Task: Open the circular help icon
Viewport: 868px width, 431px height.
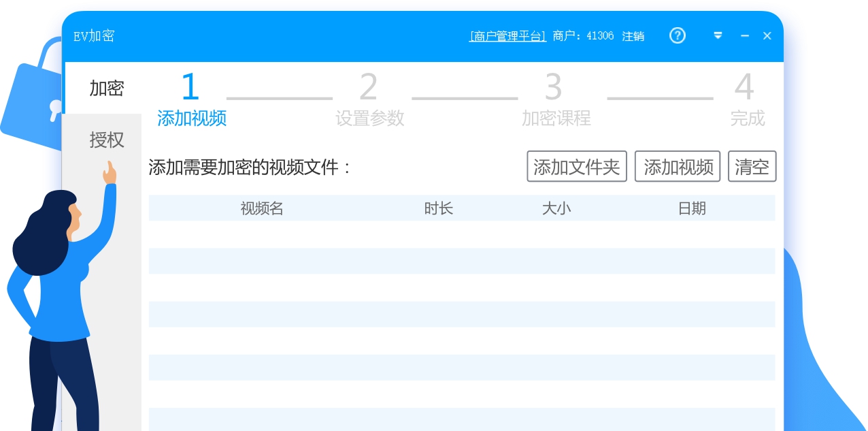Action: (678, 35)
